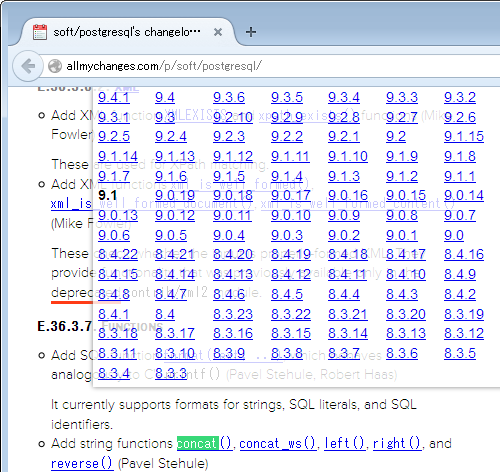
Task: Open a new tab with plus button
Action: point(251,32)
